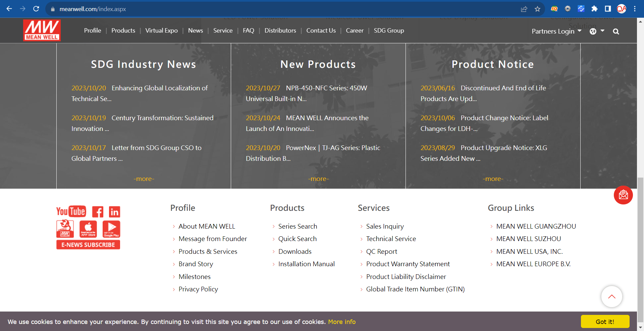This screenshot has width=644, height=331.
Task: Open MEAN WELL EUROPE B.V. link
Action: click(x=533, y=264)
